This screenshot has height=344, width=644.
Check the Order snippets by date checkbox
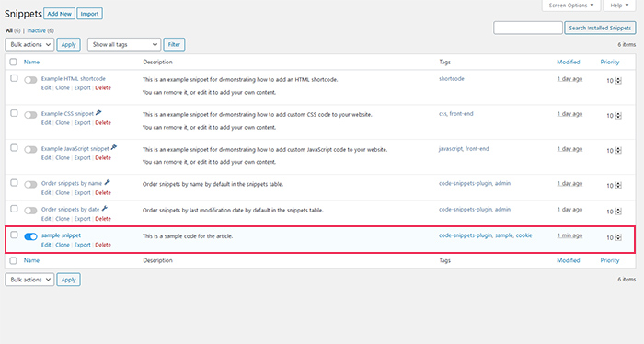point(14,209)
